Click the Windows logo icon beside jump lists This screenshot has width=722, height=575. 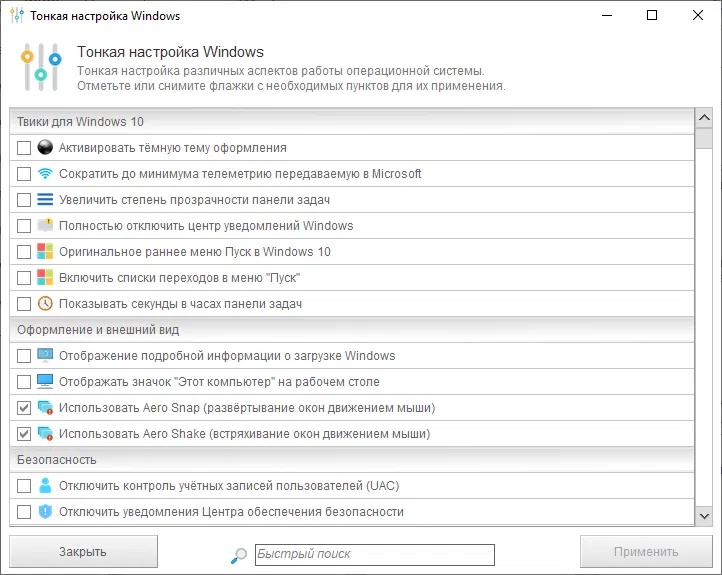tap(45, 278)
